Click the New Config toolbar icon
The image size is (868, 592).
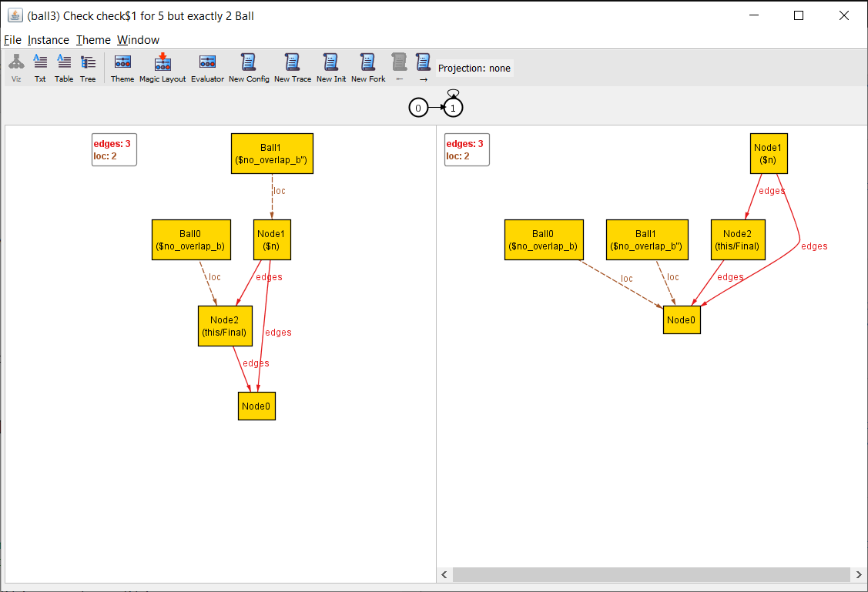click(x=249, y=68)
